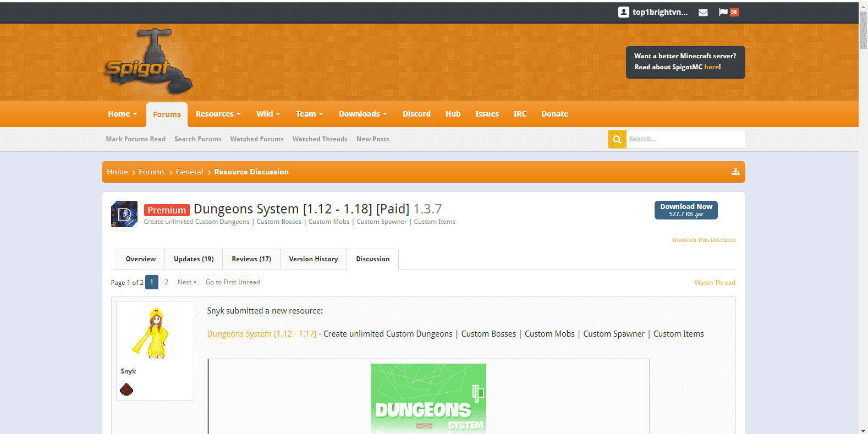Click the Next > pagination link
Image resolution: width=868 pixels, height=434 pixels.
[x=187, y=282]
